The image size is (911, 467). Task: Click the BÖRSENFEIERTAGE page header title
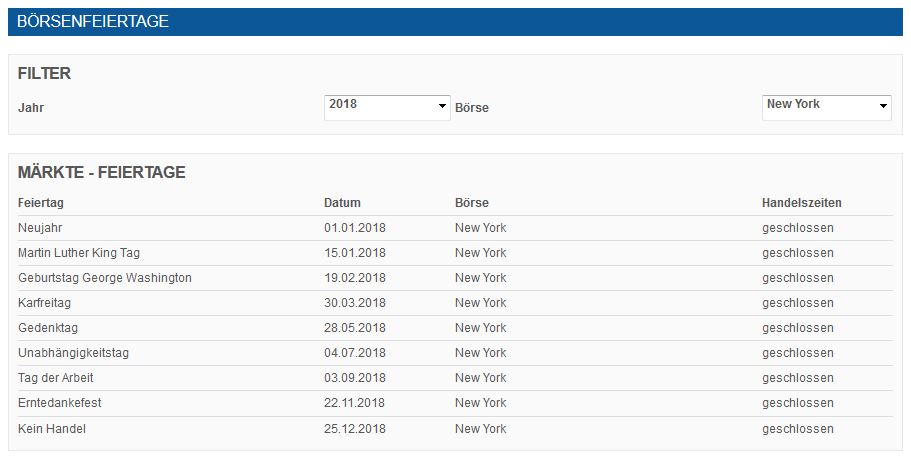pyautogui.click(x=93, y=22)
